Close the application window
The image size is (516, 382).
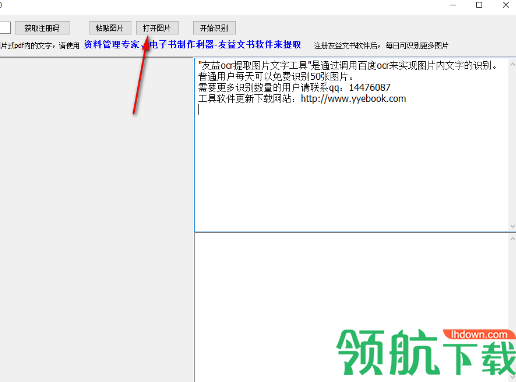pyautogui.click(x=506, y=5)
